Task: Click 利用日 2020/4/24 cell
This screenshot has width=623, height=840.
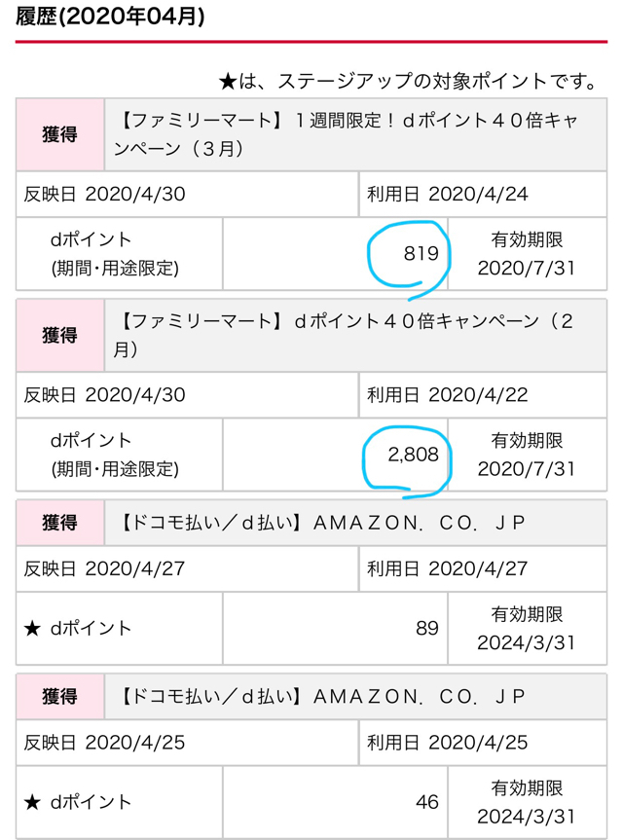Action: point(448,194)
